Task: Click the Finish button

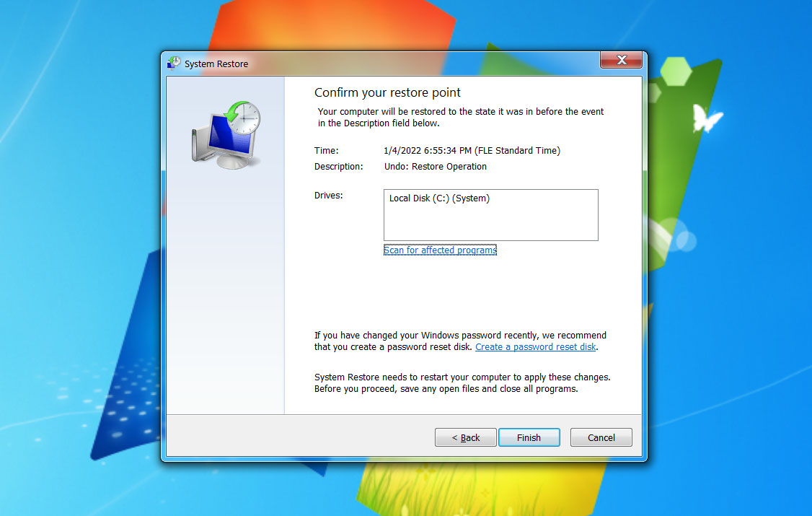Action: [x=529, y=437]
